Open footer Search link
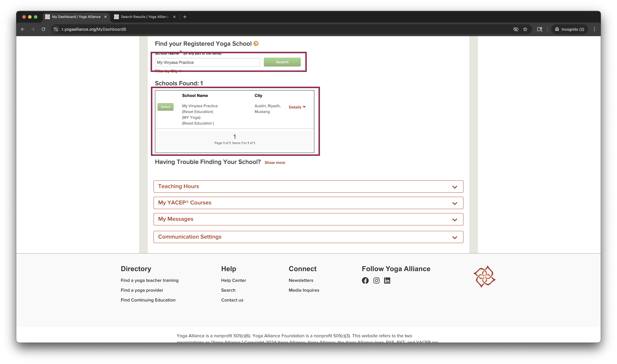This screenshot has height=364, width=617. [x=228, y=290]
